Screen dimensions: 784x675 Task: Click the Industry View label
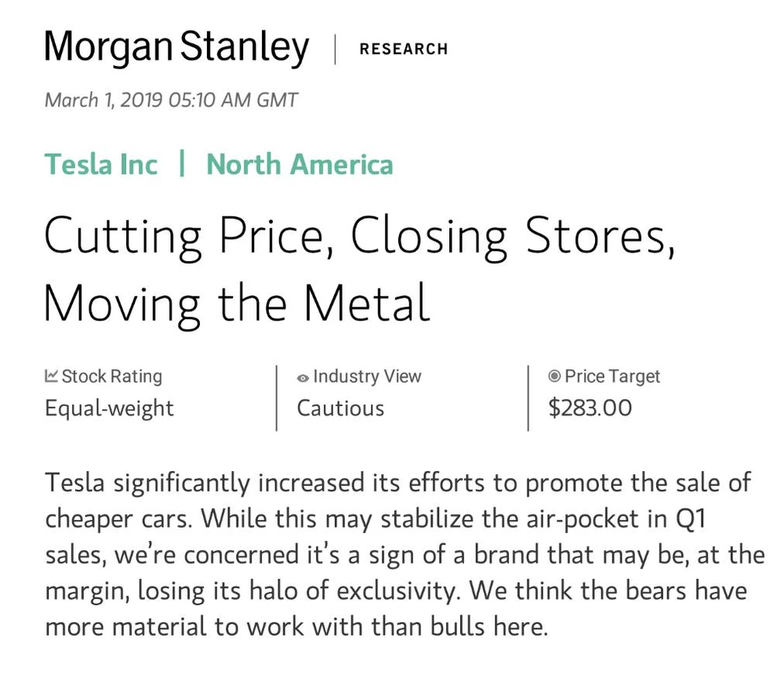pos(367,376)
